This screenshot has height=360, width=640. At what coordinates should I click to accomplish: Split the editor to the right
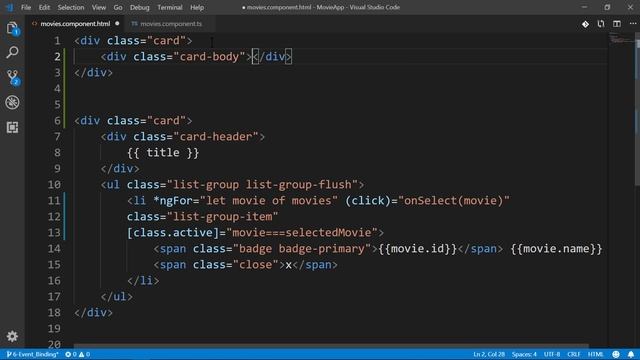[617, 24]
